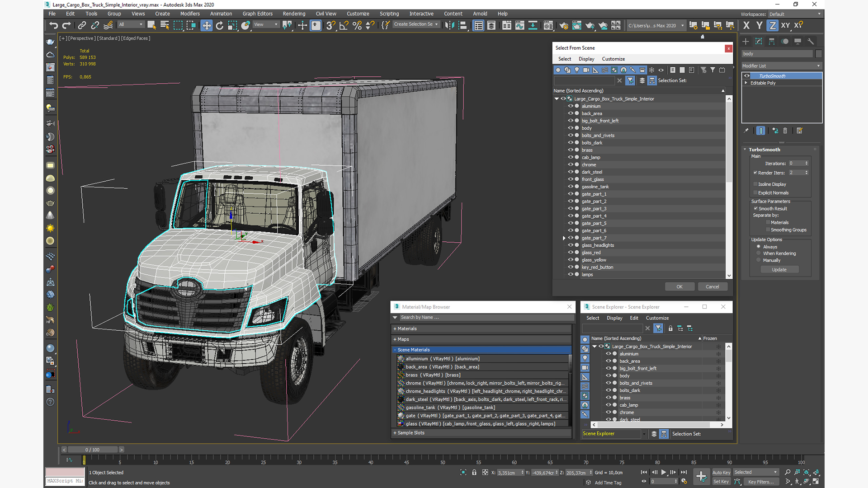Expand Materials group in Material Browser
Image resolution: width=868 pixels, height=488 pixels.
click(x=482, y=328)
